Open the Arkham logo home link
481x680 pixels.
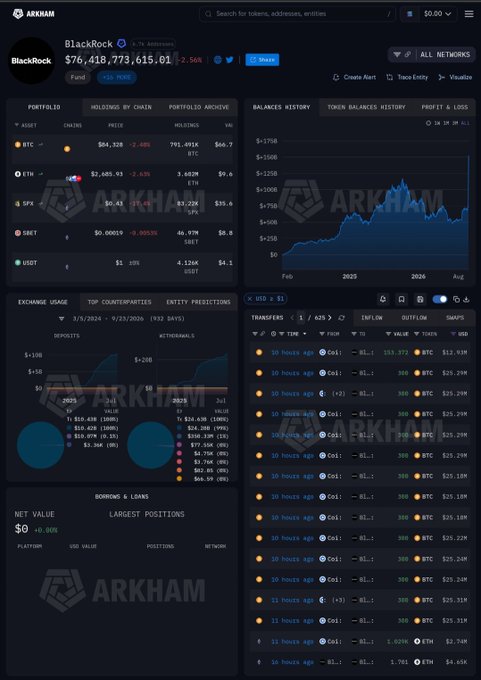coord(33,14)
